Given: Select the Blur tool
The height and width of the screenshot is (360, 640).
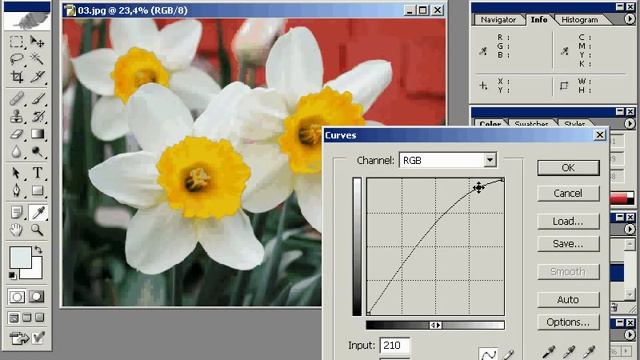Looking at the screenshot, I should (x=16, y=151).
